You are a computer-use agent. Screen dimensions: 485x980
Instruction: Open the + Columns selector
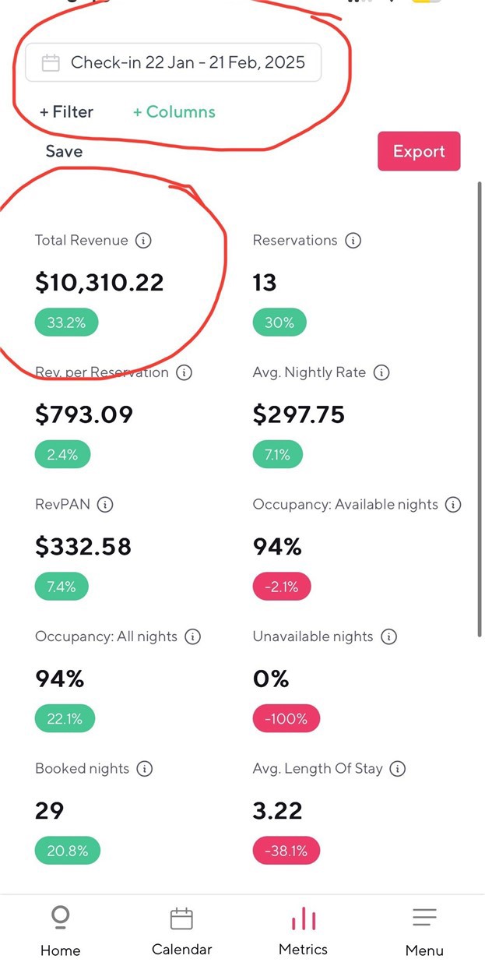click(174, 112)
